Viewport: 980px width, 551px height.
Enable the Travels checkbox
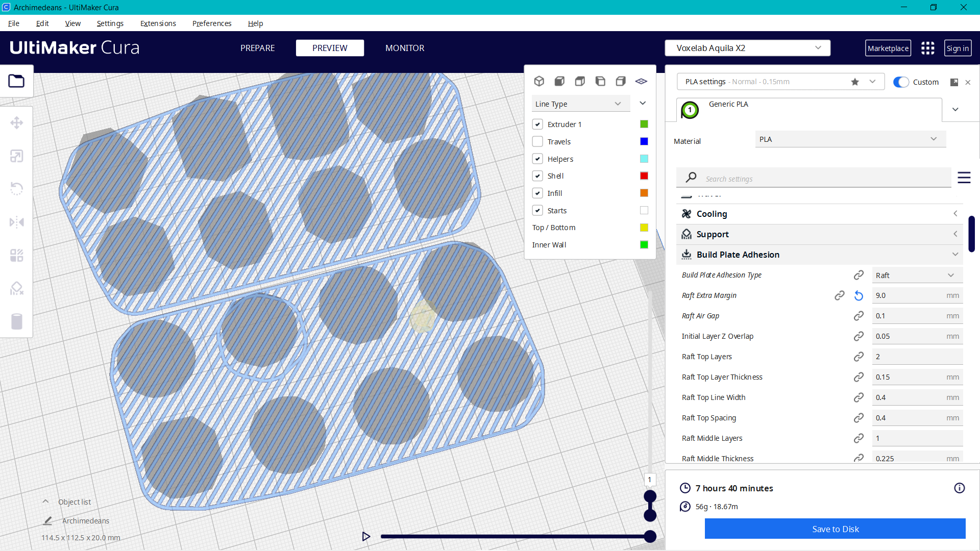(537, 141)
